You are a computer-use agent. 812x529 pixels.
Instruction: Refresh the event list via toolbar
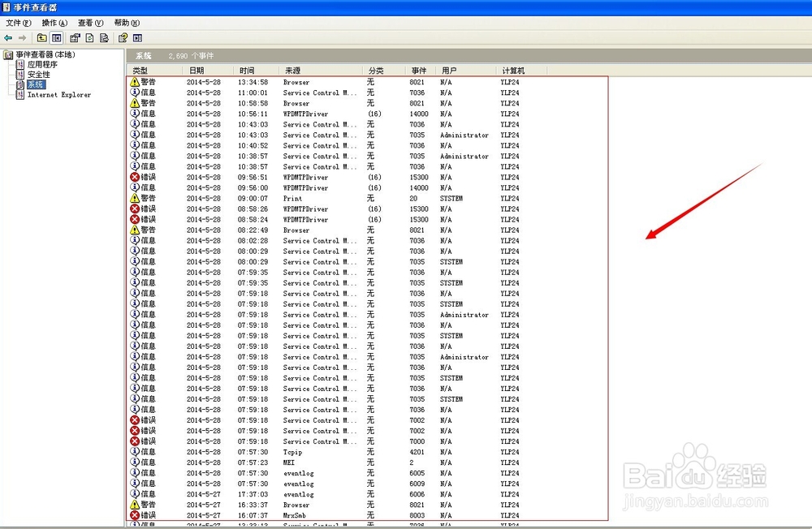[x=89, y=38]
